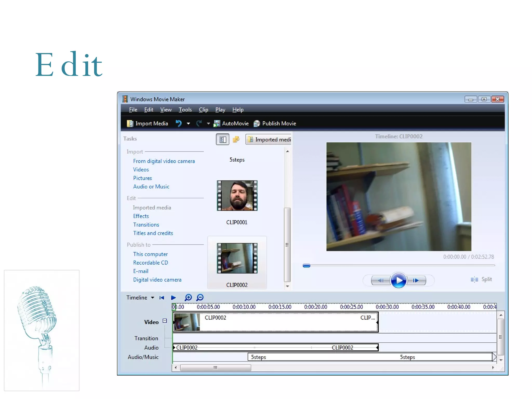This screenshot has height=399, width=532.
Task: Click the preview seek bar handle
Action: (307, 265)
